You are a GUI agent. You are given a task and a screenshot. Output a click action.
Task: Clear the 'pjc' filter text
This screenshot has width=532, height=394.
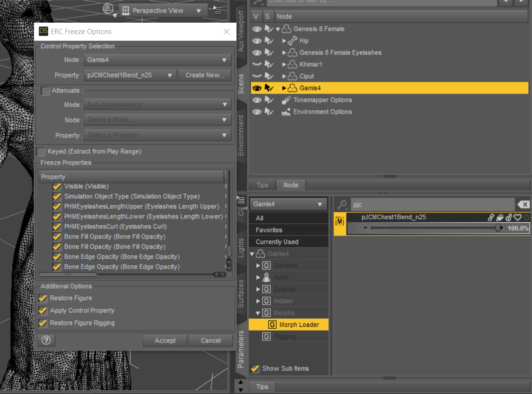coord(523,205)
